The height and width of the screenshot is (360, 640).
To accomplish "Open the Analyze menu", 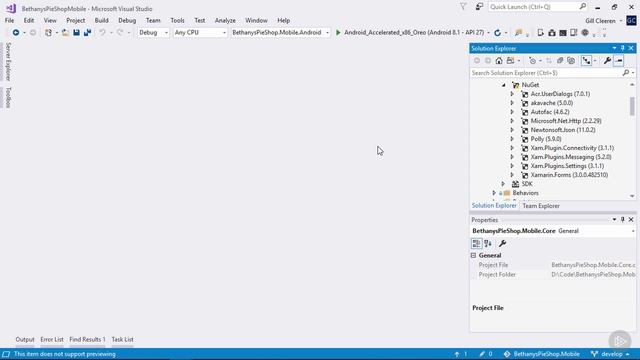I will click(x=225, y=20).
